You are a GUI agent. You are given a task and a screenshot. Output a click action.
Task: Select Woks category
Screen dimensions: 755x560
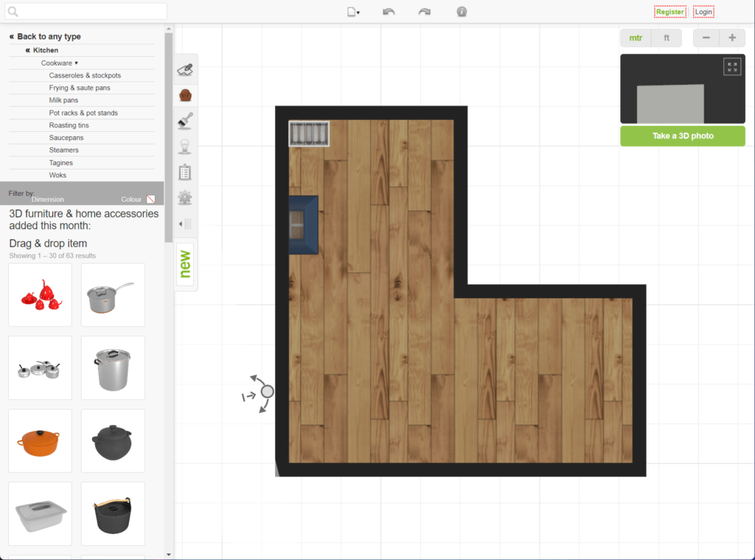(58, 175)
